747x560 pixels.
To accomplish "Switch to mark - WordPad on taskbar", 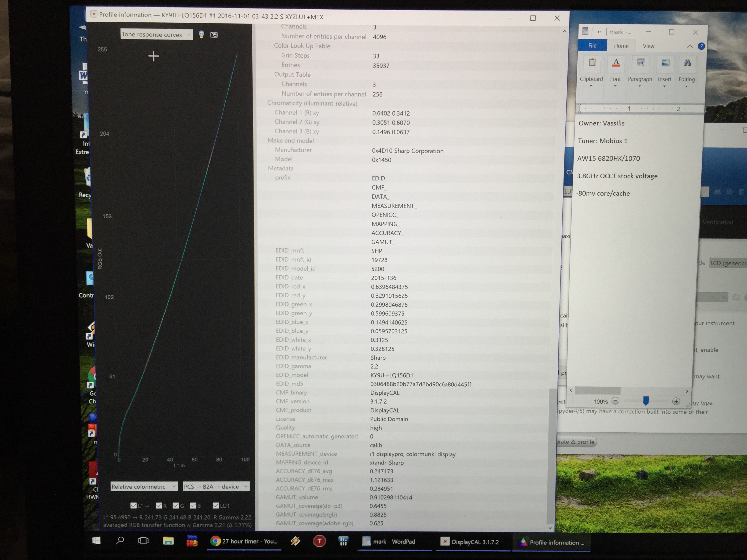I will 394,542.
